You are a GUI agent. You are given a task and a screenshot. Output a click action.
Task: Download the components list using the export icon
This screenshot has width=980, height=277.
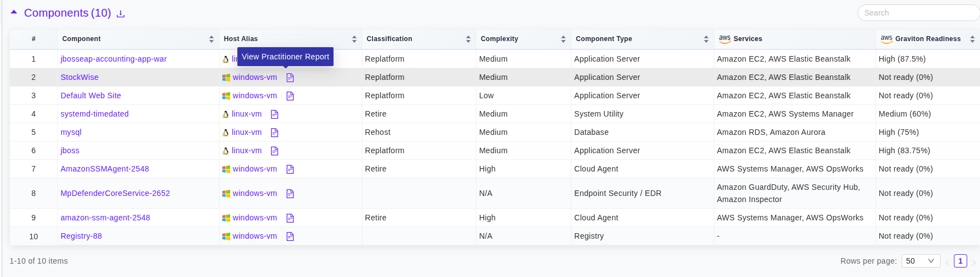click(121, 13)
